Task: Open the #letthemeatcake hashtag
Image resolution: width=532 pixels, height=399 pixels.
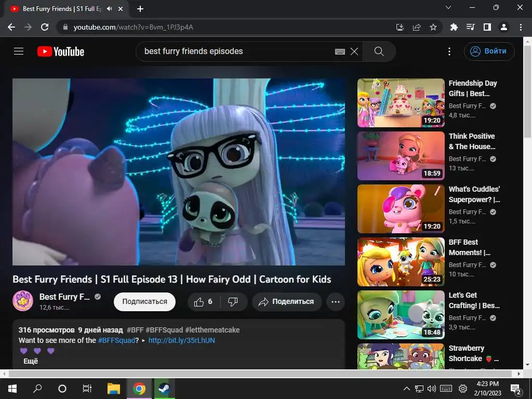Action: click(212, 330)
